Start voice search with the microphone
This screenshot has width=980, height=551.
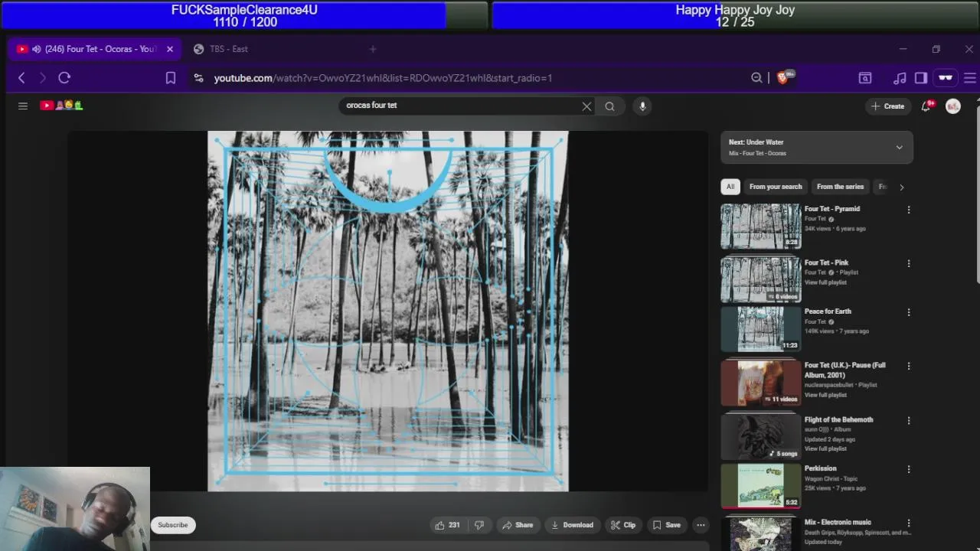(x=642, y=106)
